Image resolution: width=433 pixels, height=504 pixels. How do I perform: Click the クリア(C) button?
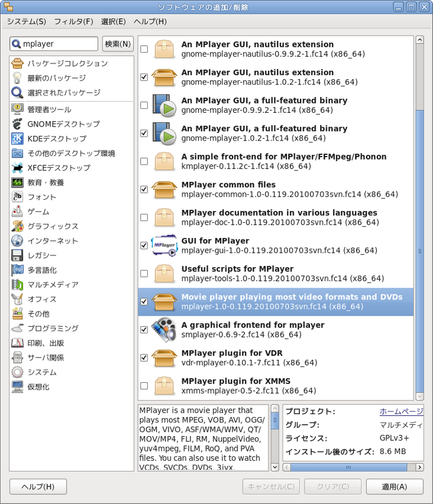333,487
